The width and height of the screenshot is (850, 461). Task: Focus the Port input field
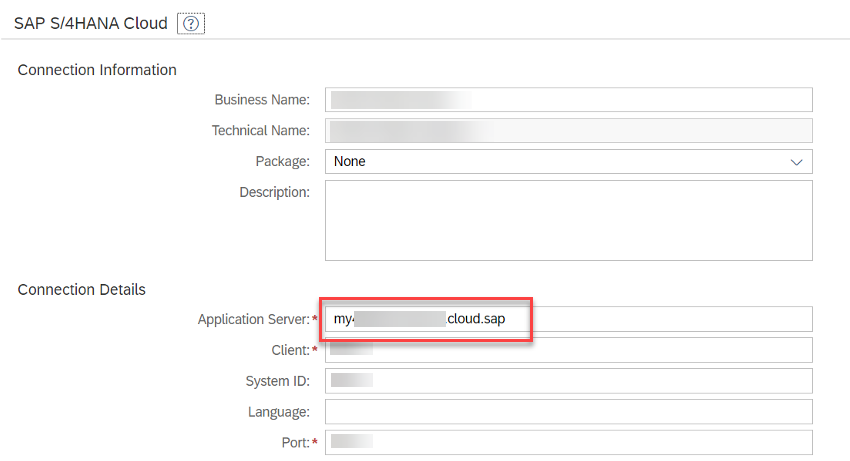(x=569, y=443)
